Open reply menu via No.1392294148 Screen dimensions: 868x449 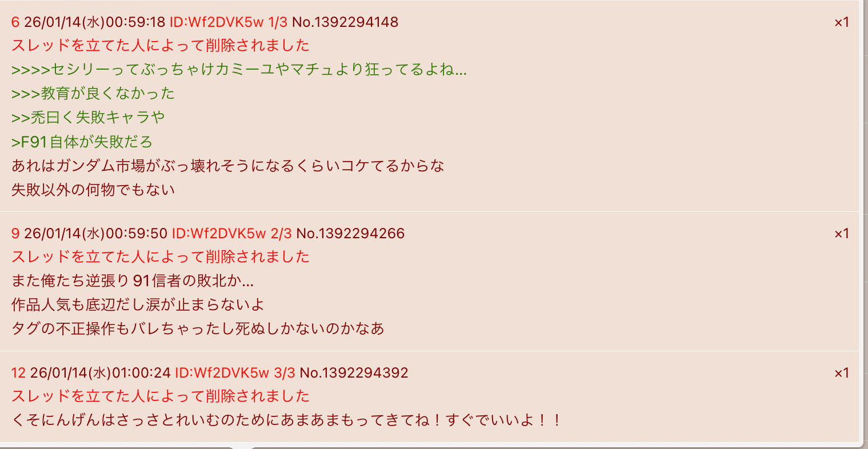345,22
